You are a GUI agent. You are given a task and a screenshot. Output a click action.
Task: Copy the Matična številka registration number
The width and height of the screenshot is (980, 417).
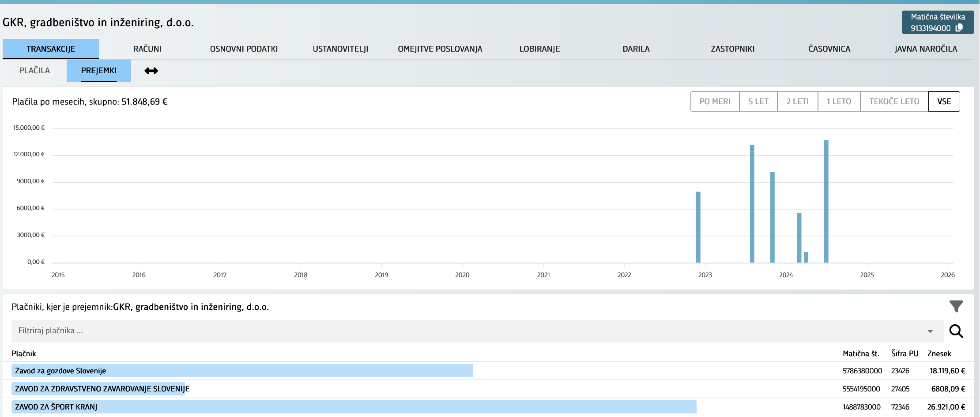(x=959, y=28)
